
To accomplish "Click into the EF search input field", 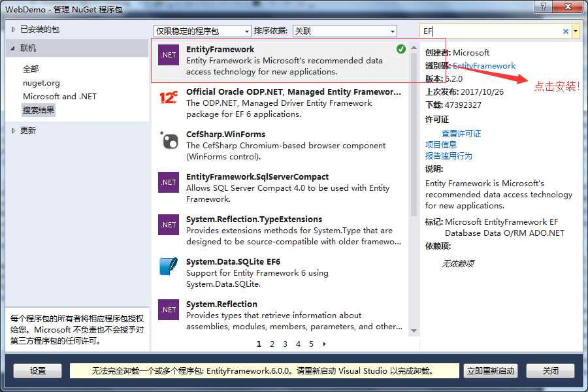I will (x=491, y=31).
